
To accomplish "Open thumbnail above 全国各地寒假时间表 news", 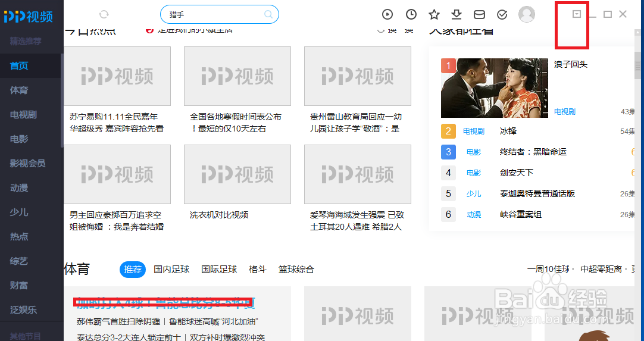I will 237,76.
